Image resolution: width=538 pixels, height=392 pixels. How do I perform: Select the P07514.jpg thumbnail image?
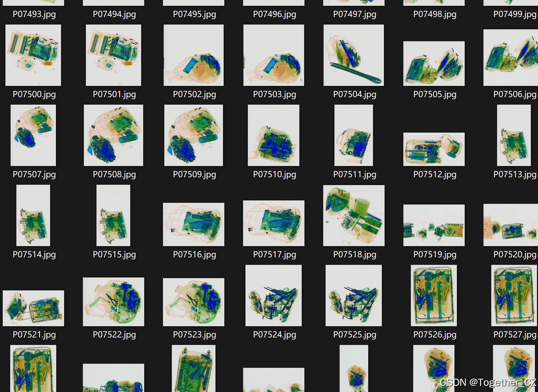[x=33, y=215]
